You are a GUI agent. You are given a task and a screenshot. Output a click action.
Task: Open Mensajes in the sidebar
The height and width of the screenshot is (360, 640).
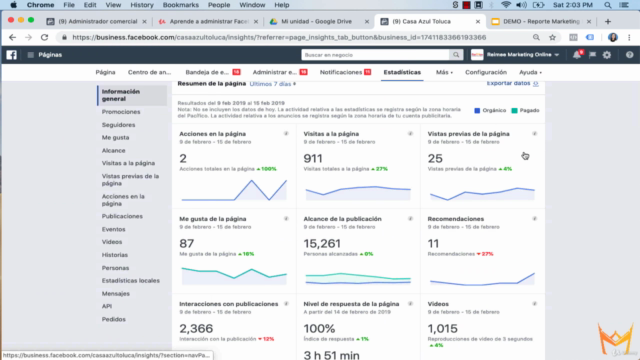point(116,293)
